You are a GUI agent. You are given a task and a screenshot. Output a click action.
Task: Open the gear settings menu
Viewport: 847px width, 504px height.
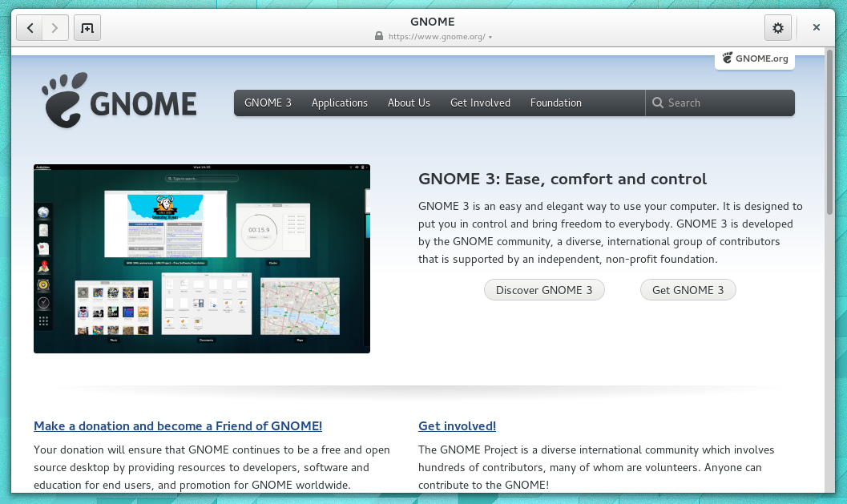778,27
